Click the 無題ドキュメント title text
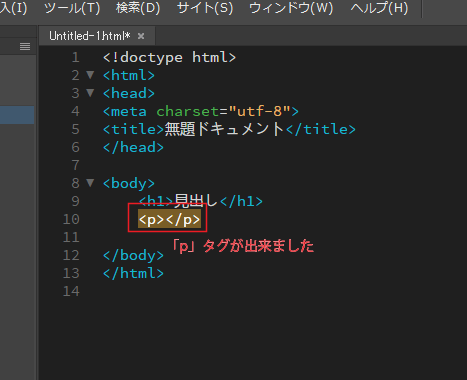 pyautogui.click(x=224, y=129)
